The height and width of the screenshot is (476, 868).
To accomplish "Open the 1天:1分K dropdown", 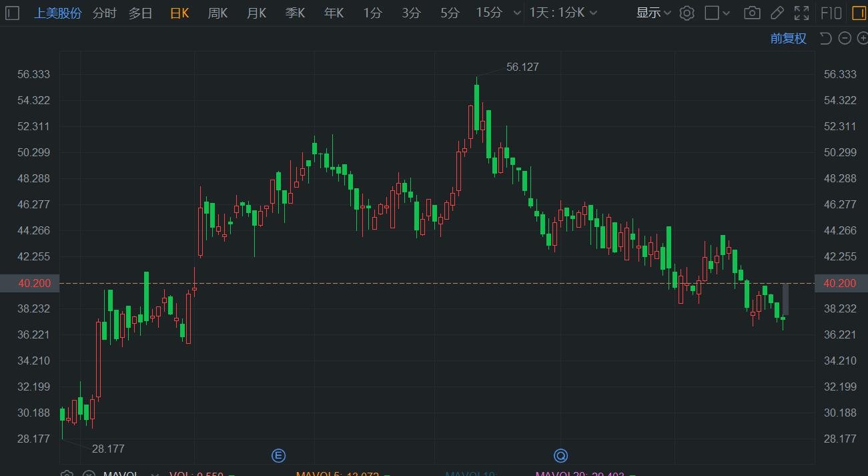I will pyautogui.click(x=563, y=13).
